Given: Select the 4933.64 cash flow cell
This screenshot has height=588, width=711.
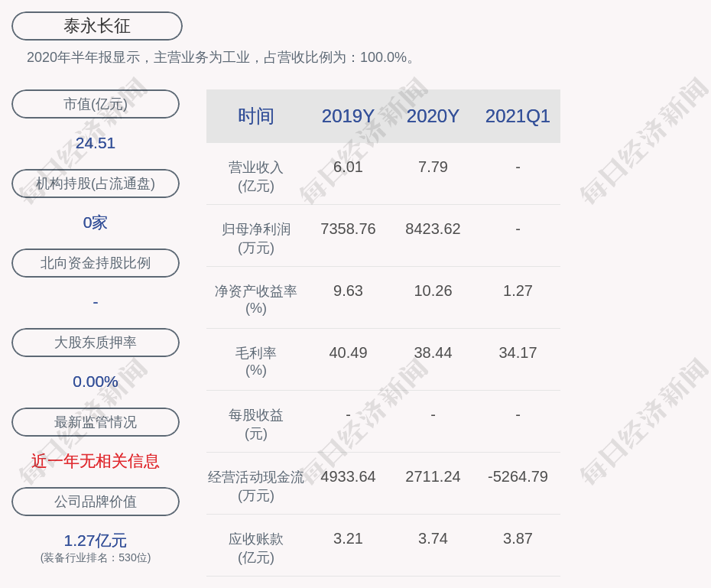Looking at the screenshot, I should 348,476.
